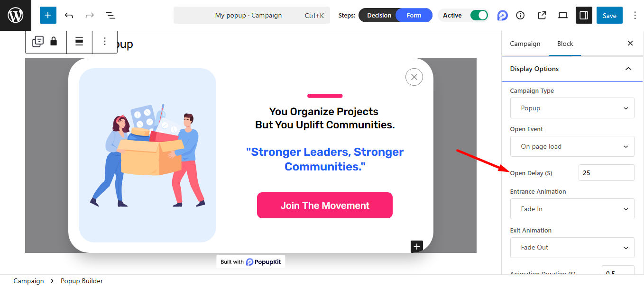Undo the last change

click(x=69, y=15)
